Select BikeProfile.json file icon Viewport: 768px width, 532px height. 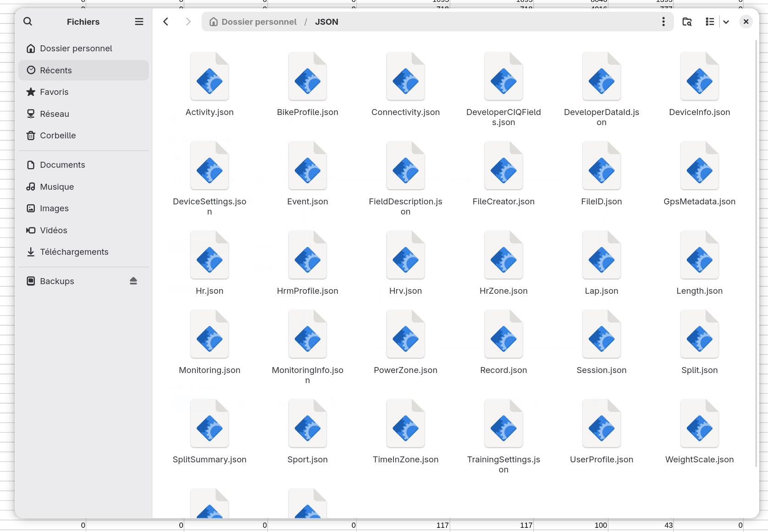click(x=308, y=76)
